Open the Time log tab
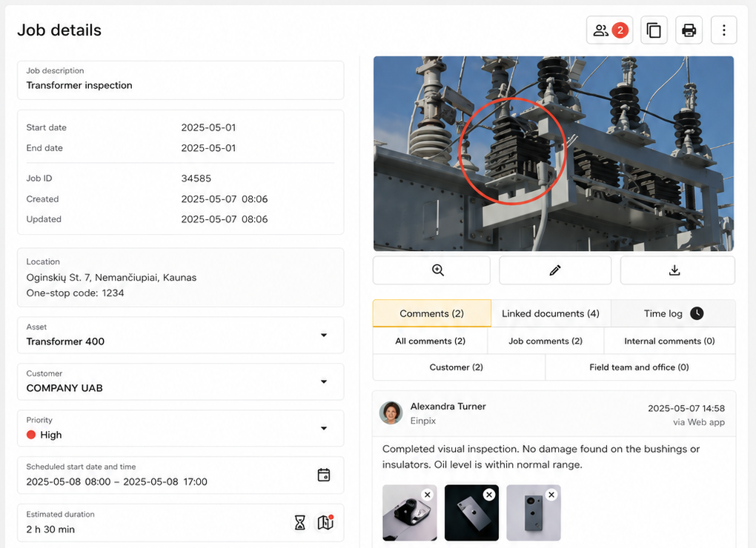Viewport: 756px width, 548px height. [673, 313]
